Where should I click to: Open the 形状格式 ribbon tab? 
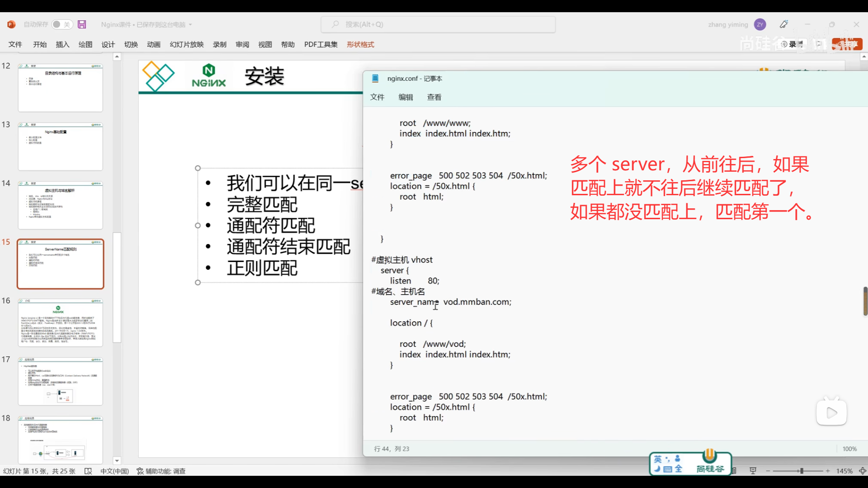coord(360,44)
